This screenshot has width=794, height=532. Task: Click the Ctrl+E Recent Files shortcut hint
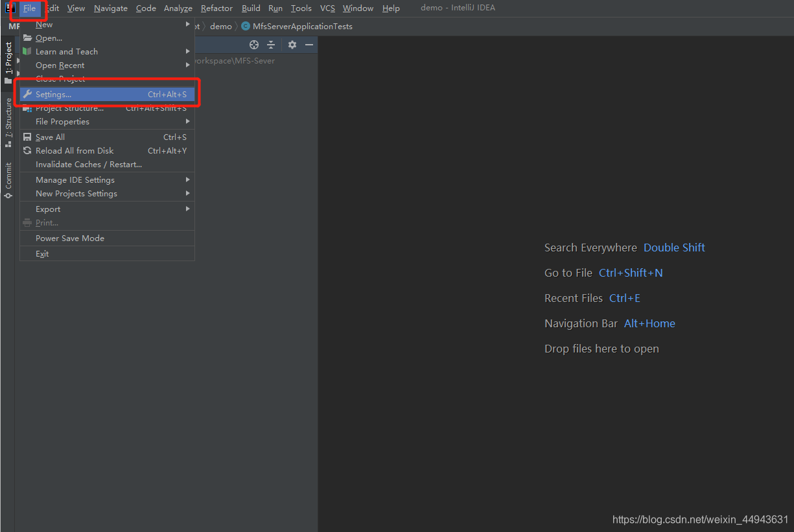pyautogui.click(x=625, y=298)
